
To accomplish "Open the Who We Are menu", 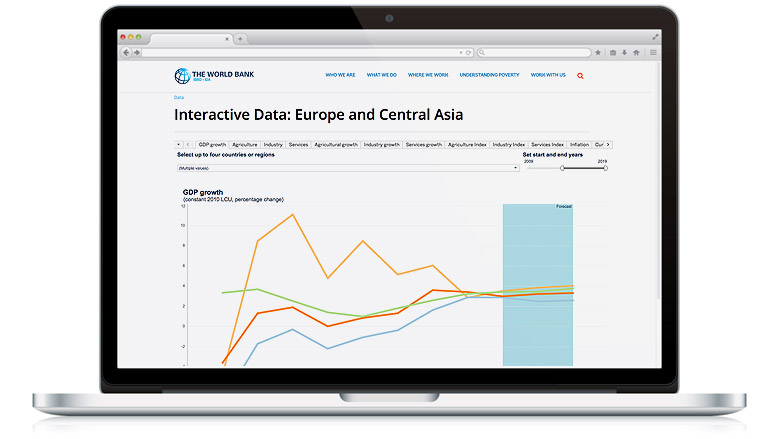I will click(x=341, y=75).
